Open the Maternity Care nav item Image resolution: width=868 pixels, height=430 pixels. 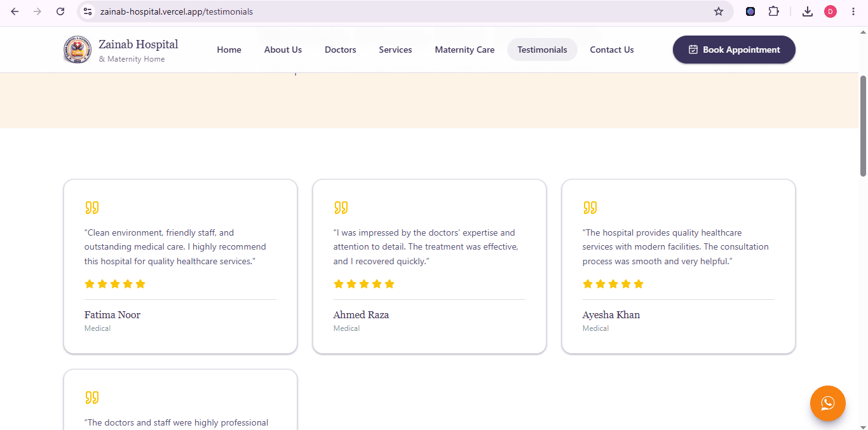pos(465,50)
